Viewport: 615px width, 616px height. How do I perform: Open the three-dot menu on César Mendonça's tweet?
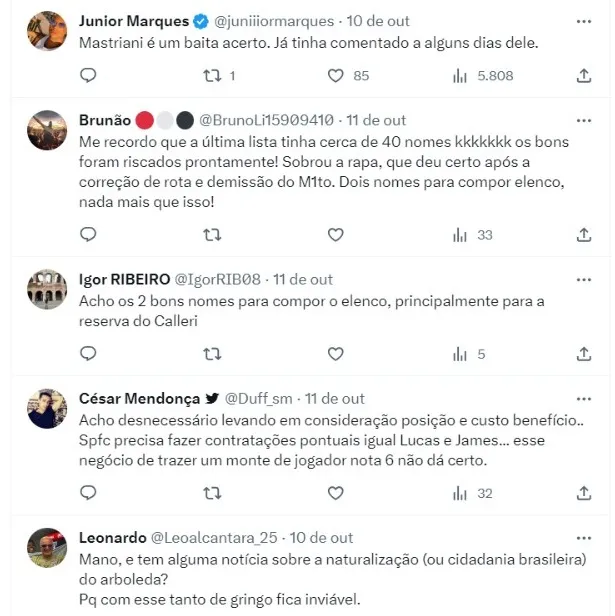click(584, 399)
